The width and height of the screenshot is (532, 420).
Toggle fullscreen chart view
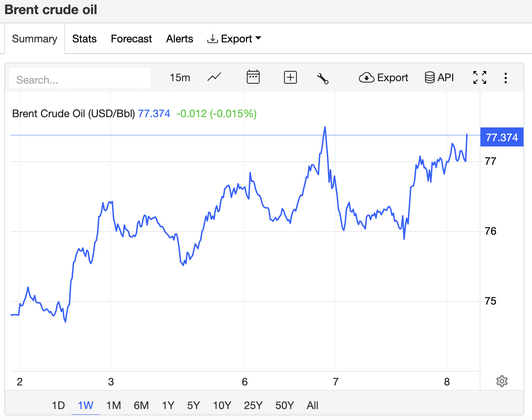click(x=480, y=77)
